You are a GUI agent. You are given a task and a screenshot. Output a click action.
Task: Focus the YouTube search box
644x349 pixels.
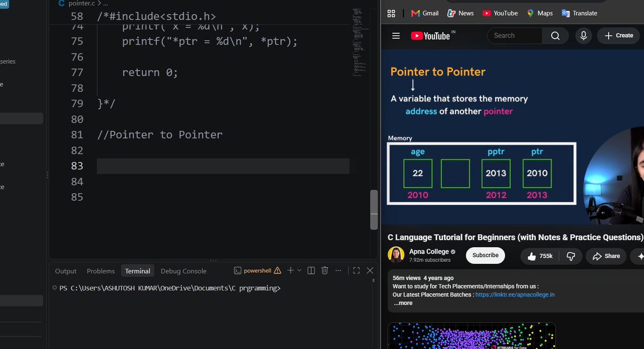click(515, 36)
